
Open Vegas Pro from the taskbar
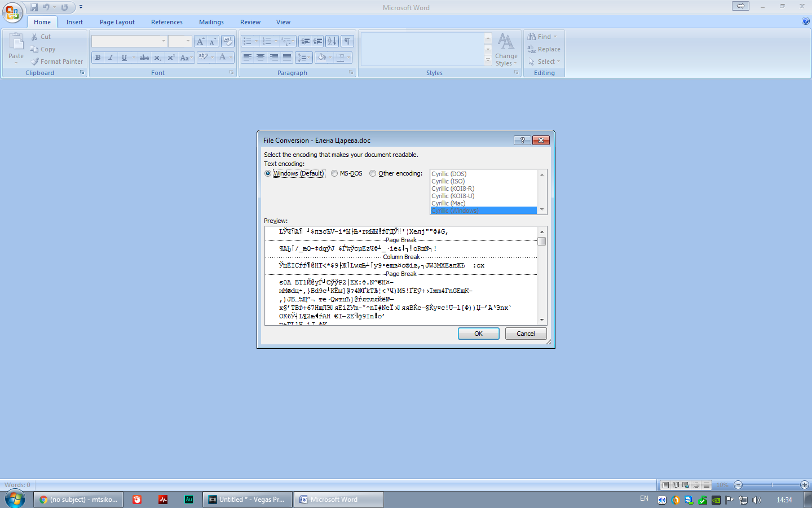[x=248, y=500]
